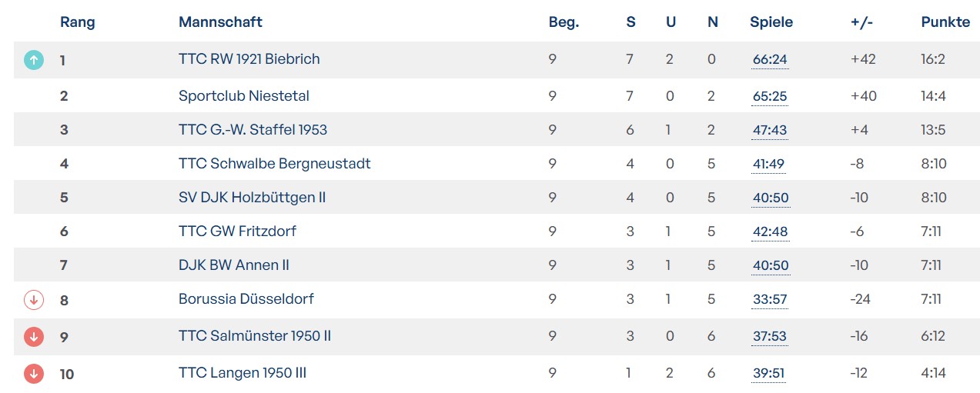980x393 pixels.
Task: Open the Borussia Düsseldorf team page
Action: coord(246,299)
